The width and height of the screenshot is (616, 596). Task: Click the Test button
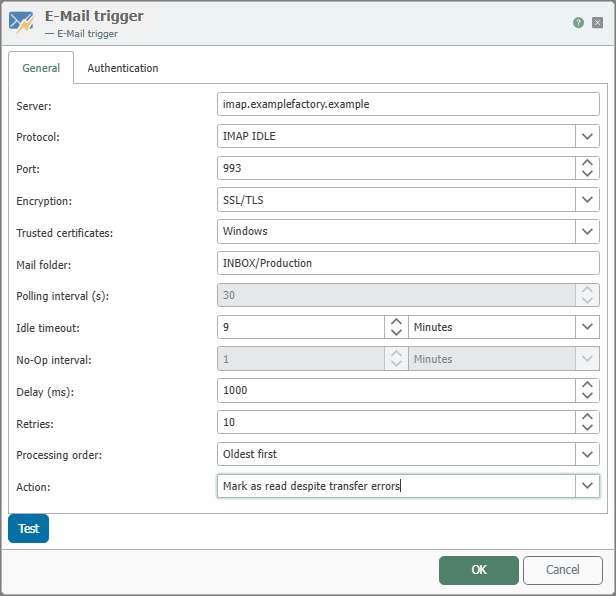point(28,528)
